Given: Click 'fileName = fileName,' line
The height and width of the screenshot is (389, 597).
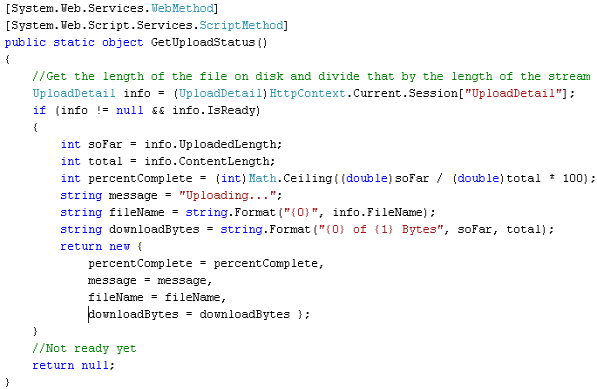Looking at the screenshot, I should point(157,297).
